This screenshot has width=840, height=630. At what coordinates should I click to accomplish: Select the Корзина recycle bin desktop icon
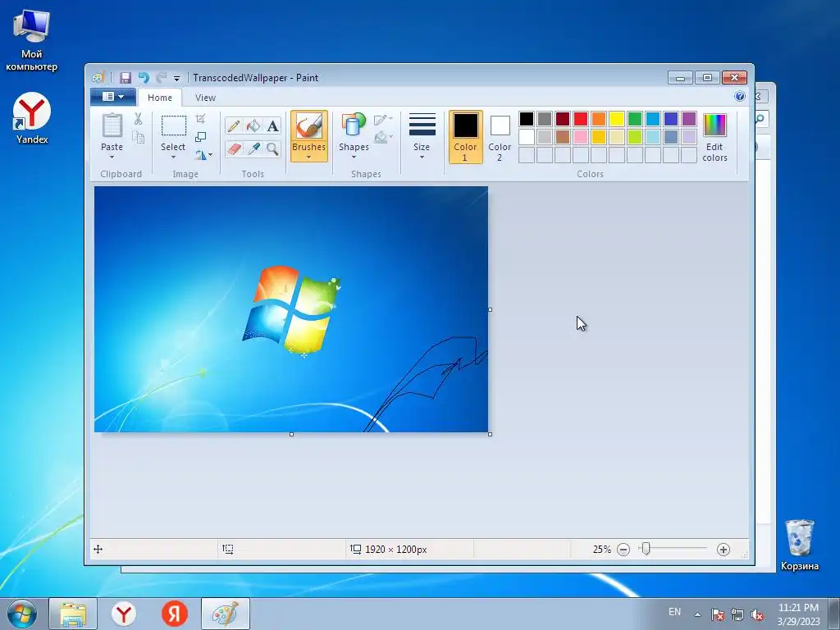pyautogui.click(x=799, y=545)
